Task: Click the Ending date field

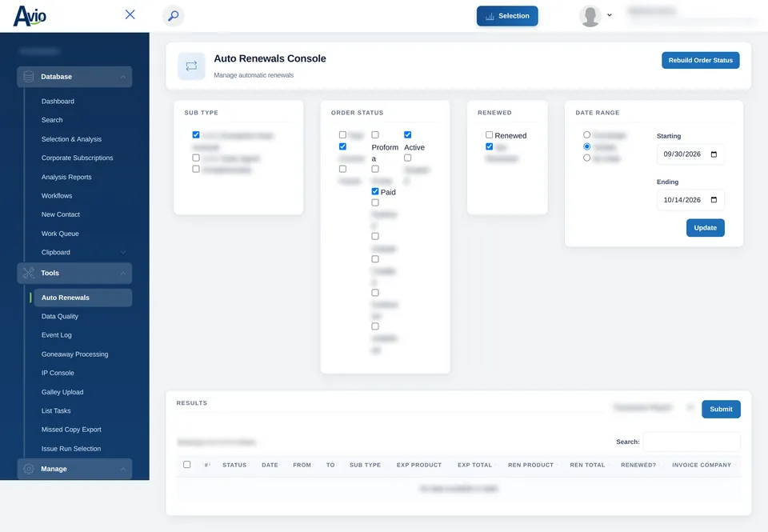Action: [690, 200]
